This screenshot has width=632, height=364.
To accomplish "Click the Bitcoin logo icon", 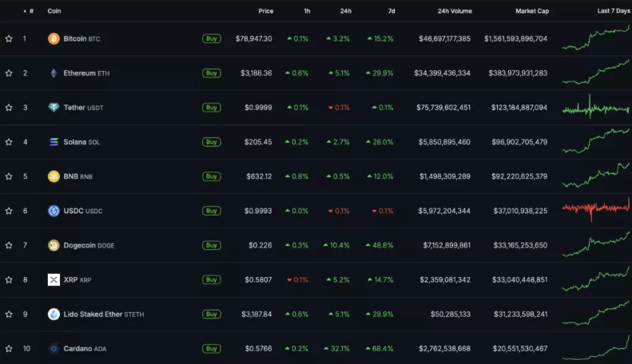I will tap(54, 38).
